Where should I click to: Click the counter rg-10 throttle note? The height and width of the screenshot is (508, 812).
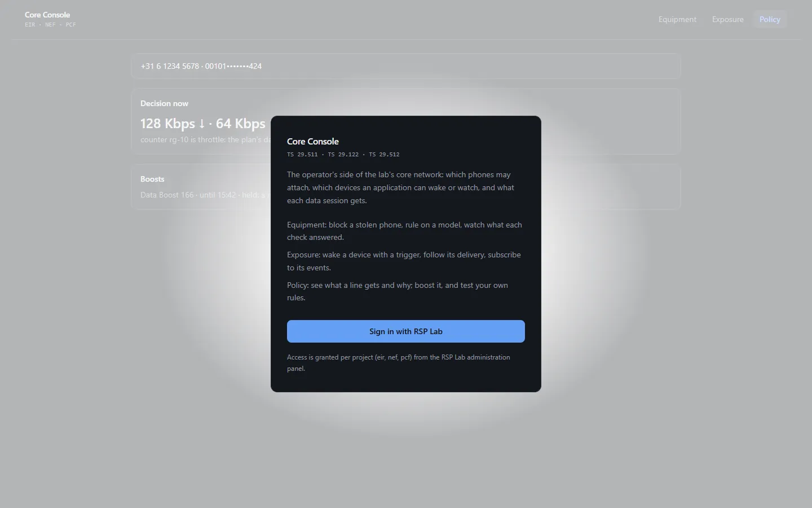pos(205,139)
